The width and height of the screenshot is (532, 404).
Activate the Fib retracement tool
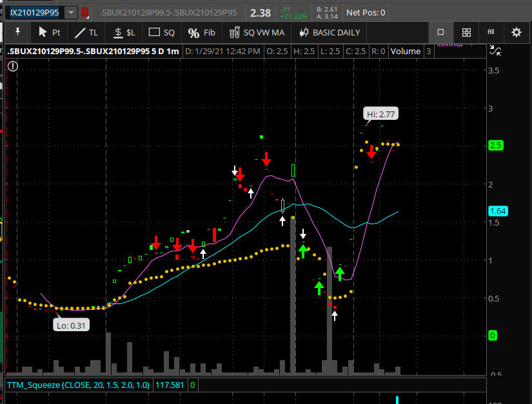201,32
